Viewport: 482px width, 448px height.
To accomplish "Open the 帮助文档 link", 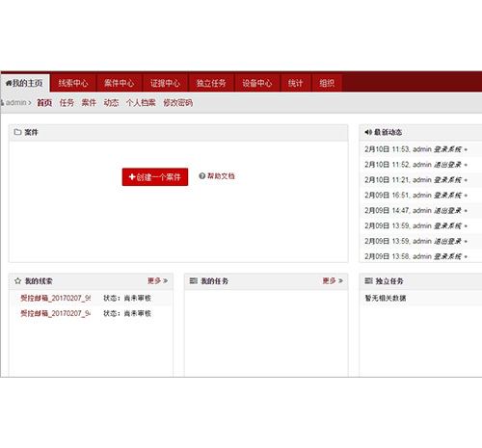I will pyautogui.click(x=221, y=176).
